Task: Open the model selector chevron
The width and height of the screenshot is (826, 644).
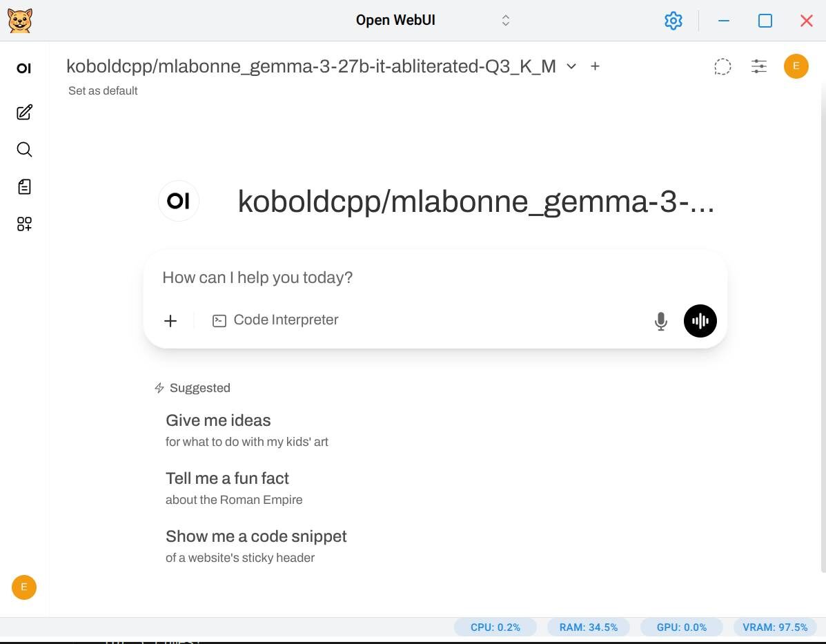Action: [571, 66]
